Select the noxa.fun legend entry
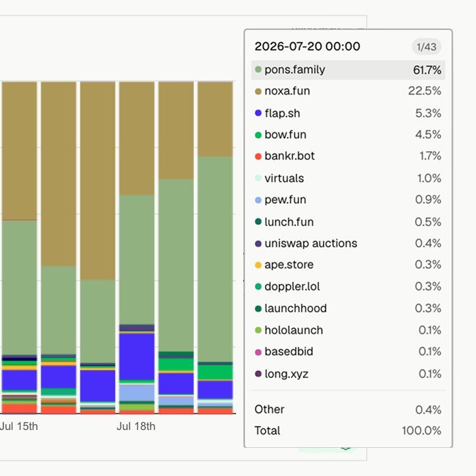Image resolution: width=476 pixels, height=476 pixels. click(x=348, y=91)
